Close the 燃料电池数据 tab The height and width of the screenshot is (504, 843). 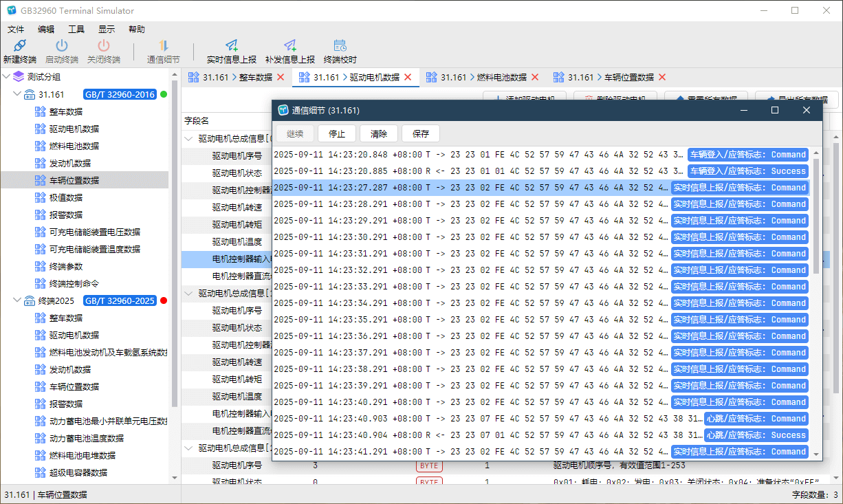535,77
